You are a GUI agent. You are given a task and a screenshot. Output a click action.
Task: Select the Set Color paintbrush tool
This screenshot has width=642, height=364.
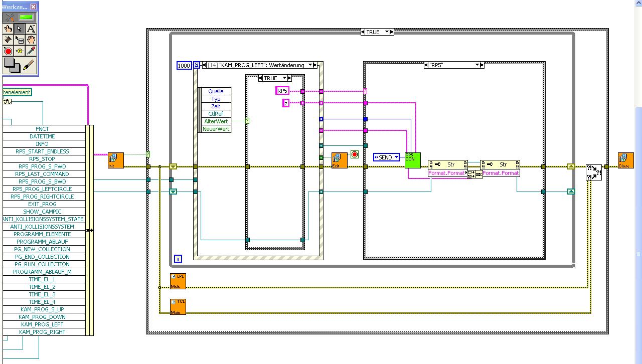[x=29, y=65]
